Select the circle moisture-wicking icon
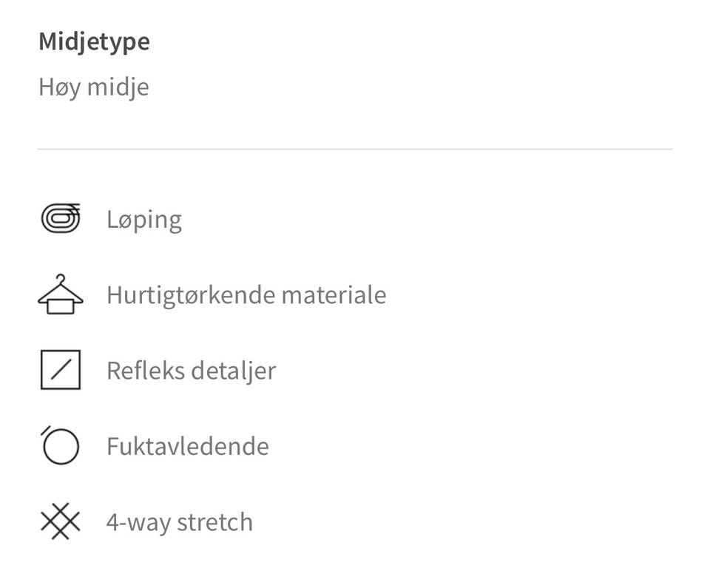Image resolution: width=710 pixels, height=588 pixels. 60,445
